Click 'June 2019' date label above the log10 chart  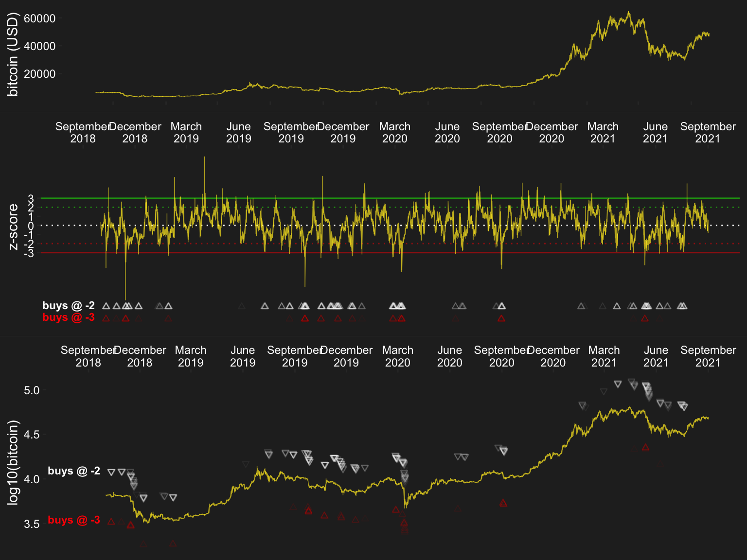(x=243, y=356)
